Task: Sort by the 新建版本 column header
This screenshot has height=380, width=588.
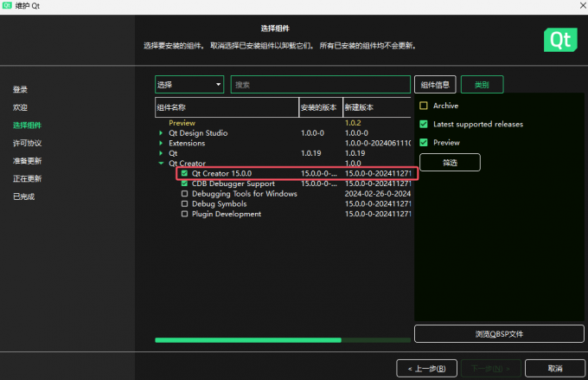Action: coord(377,107)
